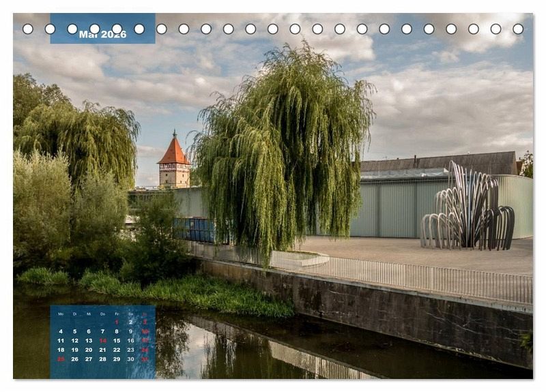Pick date 7 in the calendar

(102, 331)
